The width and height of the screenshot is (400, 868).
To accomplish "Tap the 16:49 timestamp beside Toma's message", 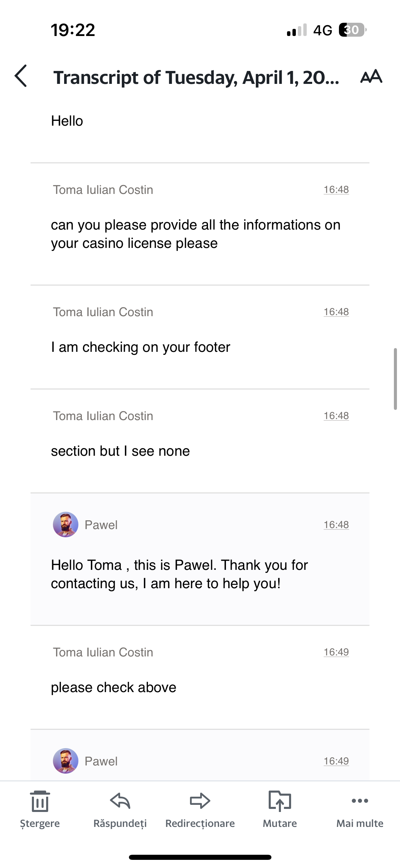I will (336, 652).
